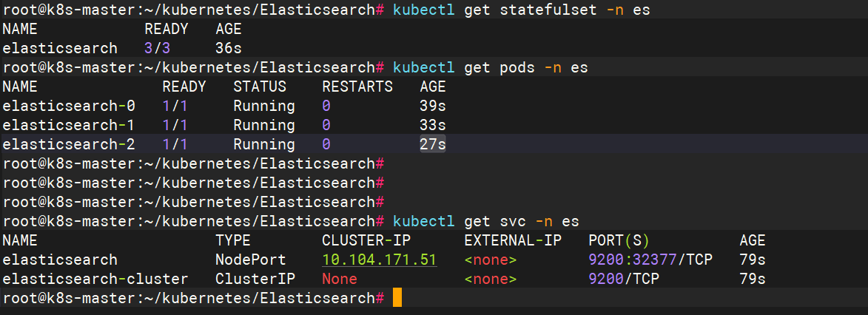This screenshot has height=315, width=868.
Task: Click the TYPE column header
Action: 232,240
